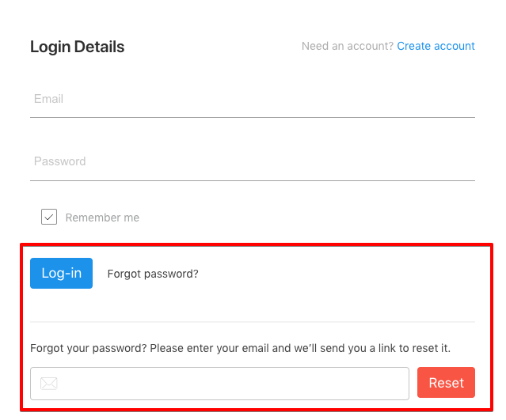Screen dimensions: 506x420
Task: Focus the Email input field
Action: [252, 100]
